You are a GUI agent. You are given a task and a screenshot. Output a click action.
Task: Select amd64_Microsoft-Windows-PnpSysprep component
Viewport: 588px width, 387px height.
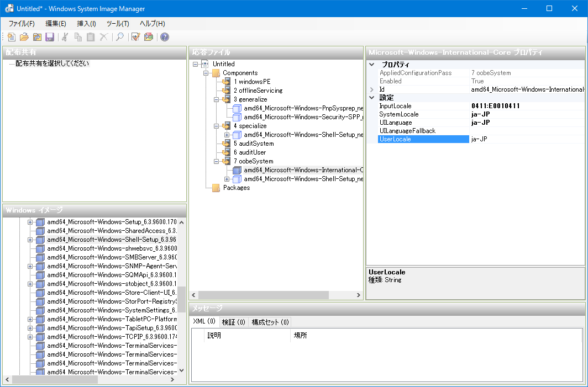tap(303, 108)
